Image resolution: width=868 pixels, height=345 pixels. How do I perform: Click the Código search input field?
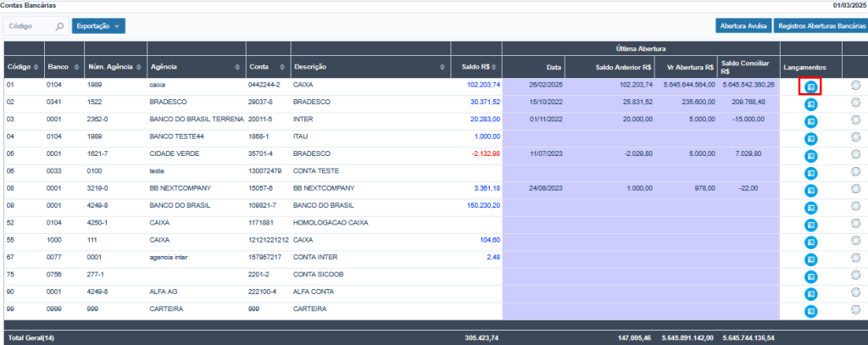[31, 26]
